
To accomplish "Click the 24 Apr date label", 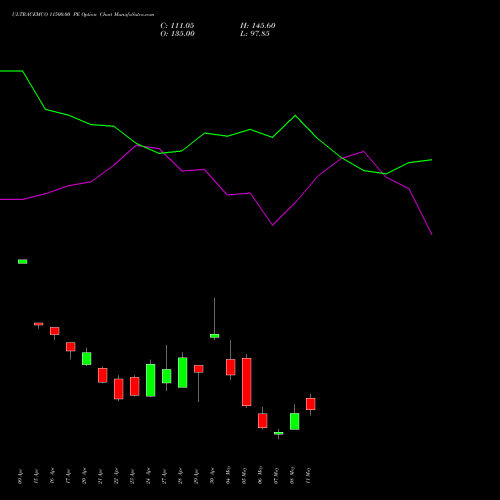I will (148, 476).
